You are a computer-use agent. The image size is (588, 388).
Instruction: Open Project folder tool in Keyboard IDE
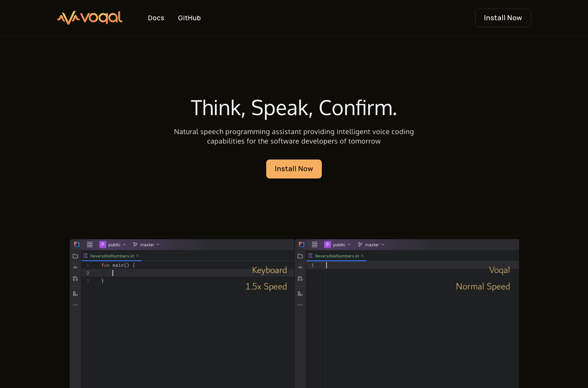(75, 256)
